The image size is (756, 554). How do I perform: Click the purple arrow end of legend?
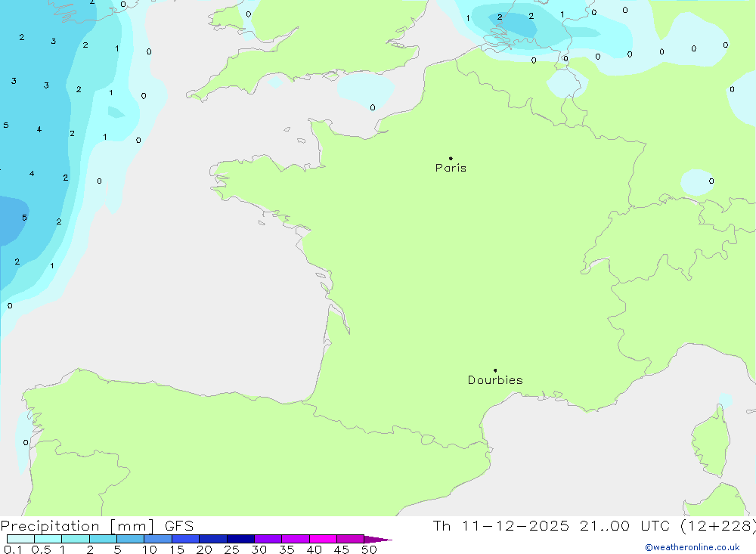(x=378, y=539)
